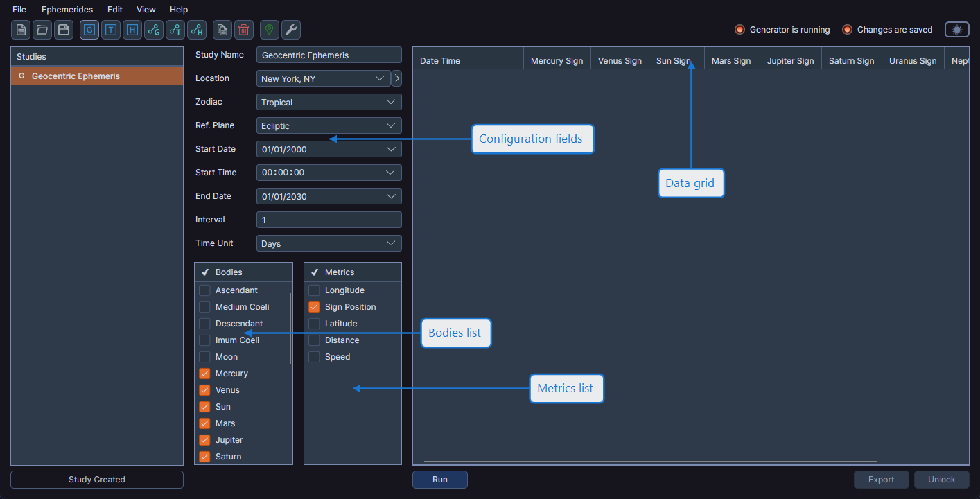
Task: Check the Moon in Bodies list
Action: (204, 356)
